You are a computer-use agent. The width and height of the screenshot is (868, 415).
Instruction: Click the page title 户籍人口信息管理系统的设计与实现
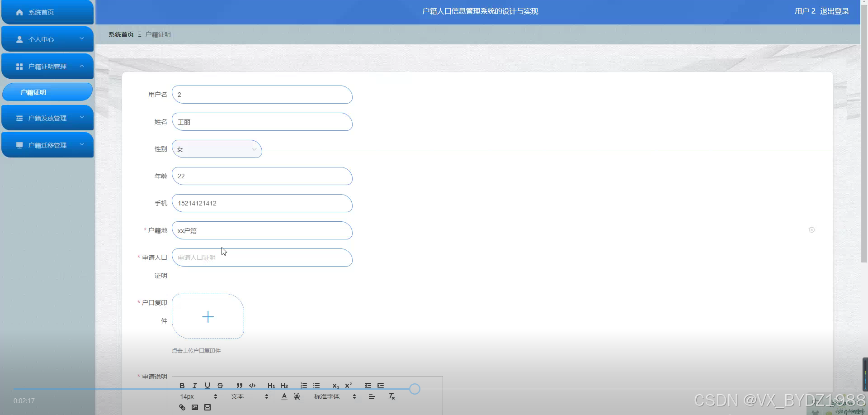(x=480, y=11)
